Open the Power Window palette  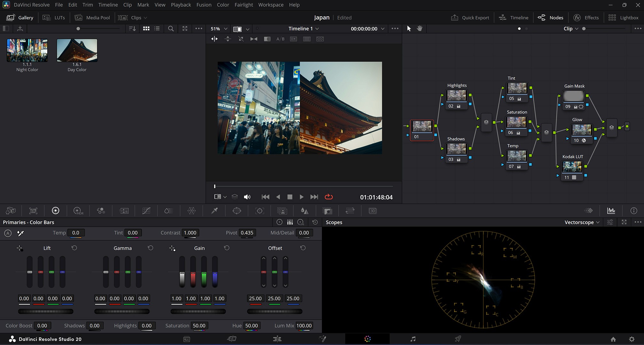point(237,211)
